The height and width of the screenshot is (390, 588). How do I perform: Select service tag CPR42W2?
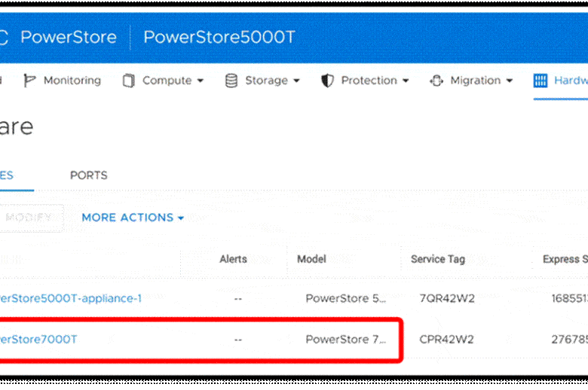tap(446, 340)
